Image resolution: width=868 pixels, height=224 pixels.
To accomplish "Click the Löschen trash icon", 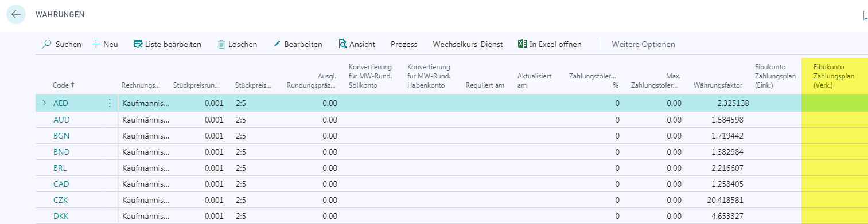I will tap(221, 44).
